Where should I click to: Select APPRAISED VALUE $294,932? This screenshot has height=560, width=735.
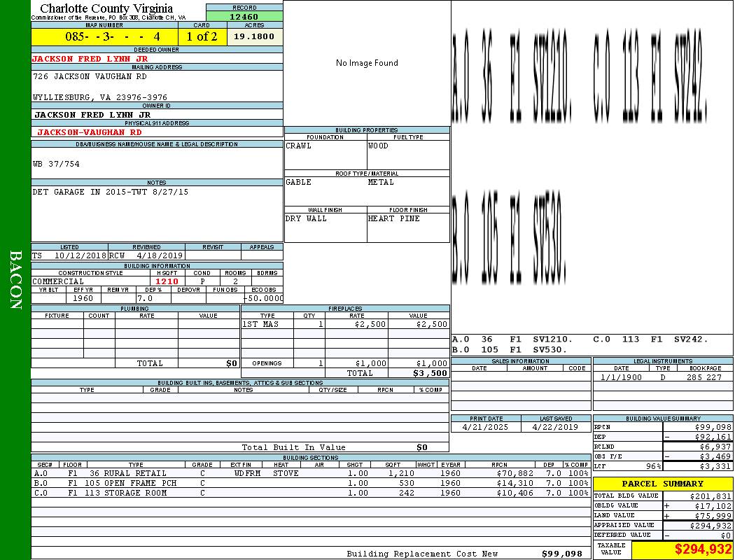[x=710, y=526]
